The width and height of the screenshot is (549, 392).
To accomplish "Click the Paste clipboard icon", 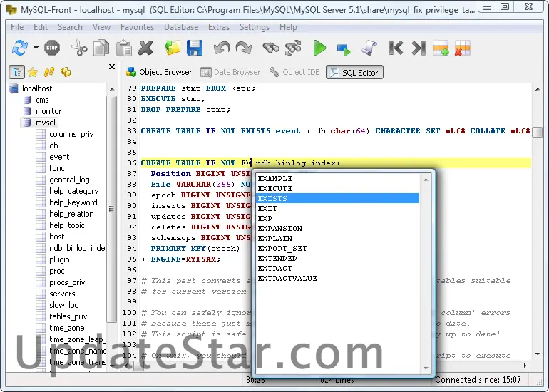I will [x=123, y=48].
